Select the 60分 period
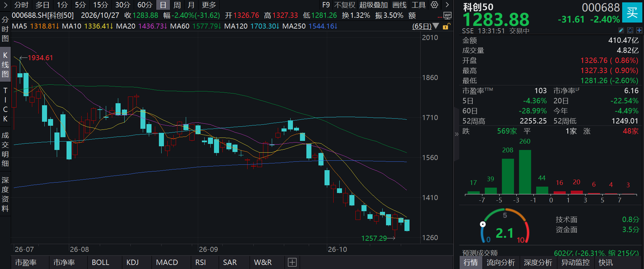 point(145,5)
